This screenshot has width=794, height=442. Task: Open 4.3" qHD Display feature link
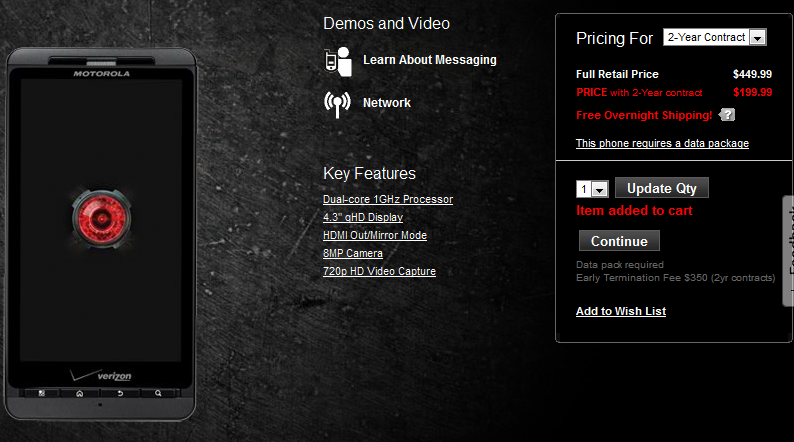363,217
